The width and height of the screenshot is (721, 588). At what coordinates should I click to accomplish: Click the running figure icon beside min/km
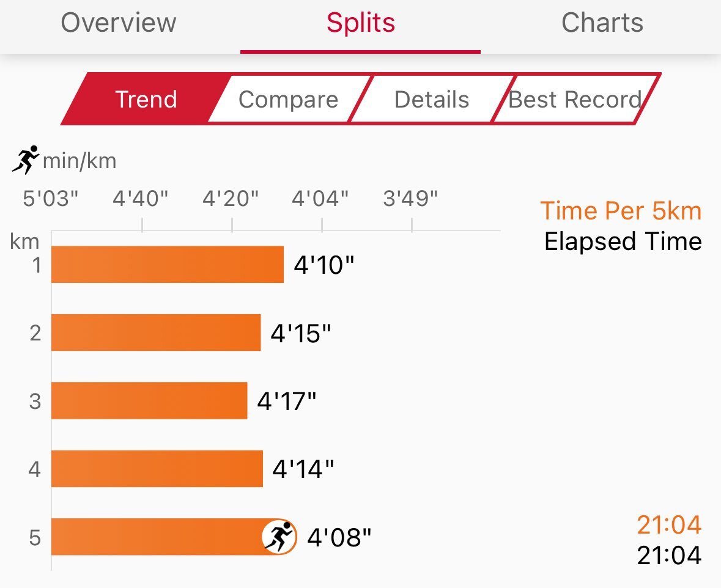click(26, 160)
